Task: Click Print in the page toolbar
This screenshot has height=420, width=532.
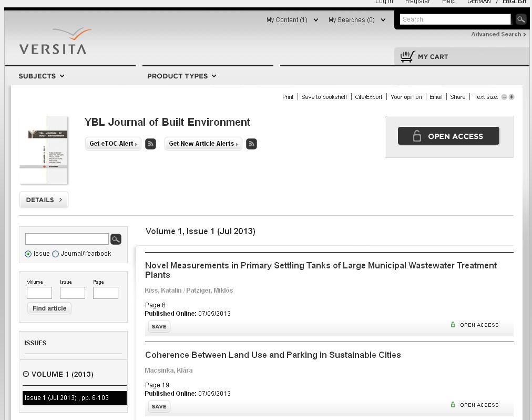Action: (x=288, y=97)
